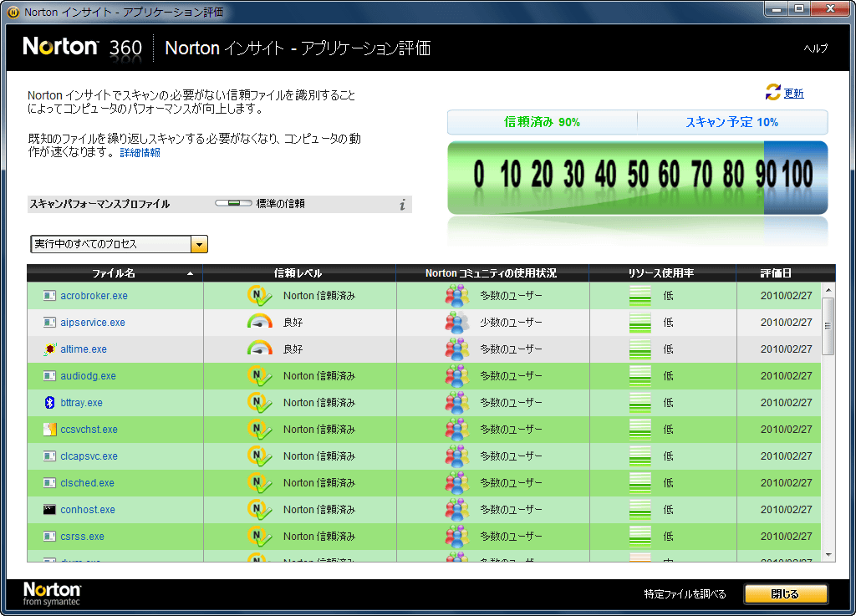Open altime.exe file link

point(84,349)
